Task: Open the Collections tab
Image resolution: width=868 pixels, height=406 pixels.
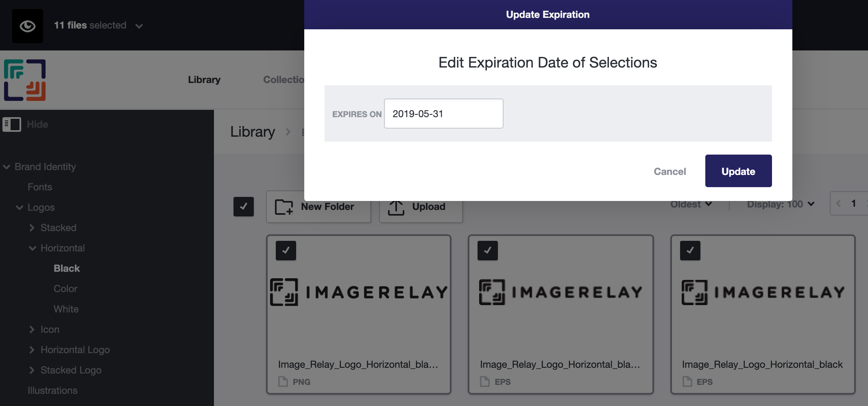Action: [284, 80]
